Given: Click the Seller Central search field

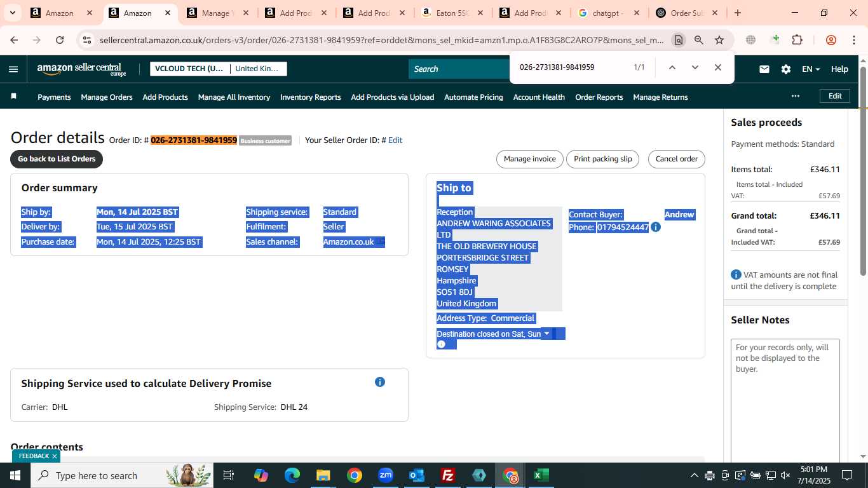Looking at the screenshot, I should pyautogui.click(x=459, y=69).
